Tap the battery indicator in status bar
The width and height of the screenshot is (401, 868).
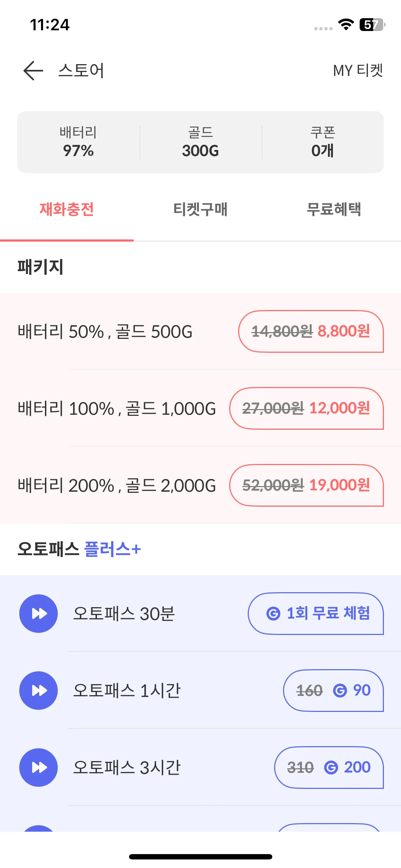coord(372,25)
